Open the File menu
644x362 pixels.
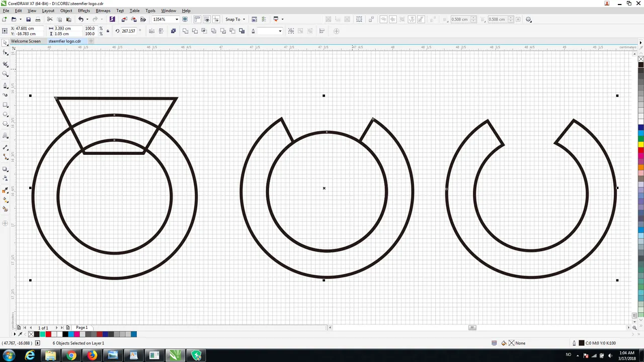point(6,11)
